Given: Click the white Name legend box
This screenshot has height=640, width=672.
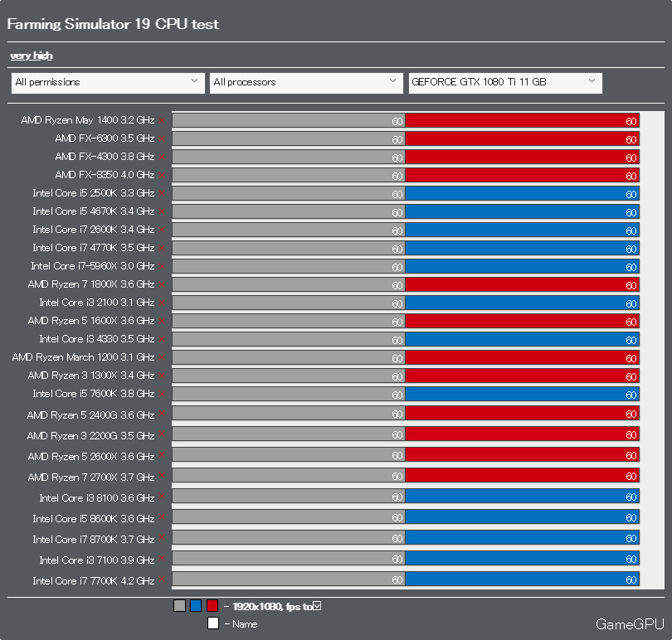Looking at the screenshot, I should 213,623.
